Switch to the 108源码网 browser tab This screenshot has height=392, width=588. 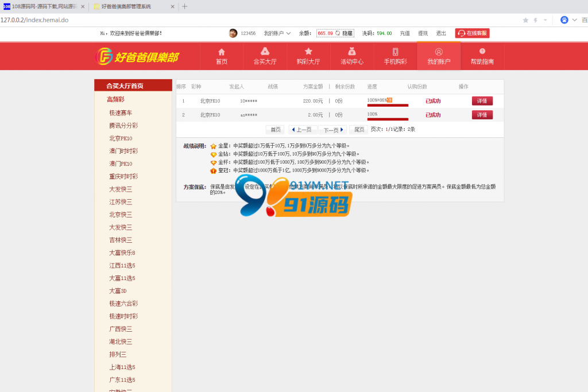click(44, 7)
